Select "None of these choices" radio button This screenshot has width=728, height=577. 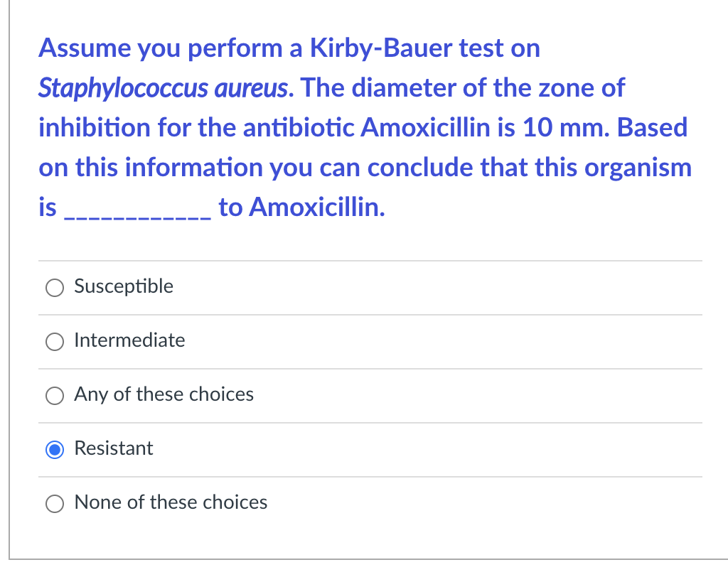pos(54,503)
